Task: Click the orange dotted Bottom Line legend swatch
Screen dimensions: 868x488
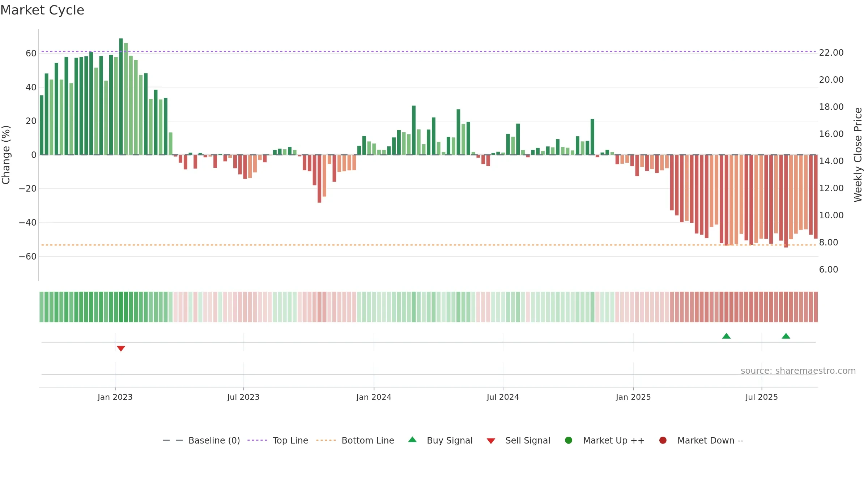Action: click(326, 440)
